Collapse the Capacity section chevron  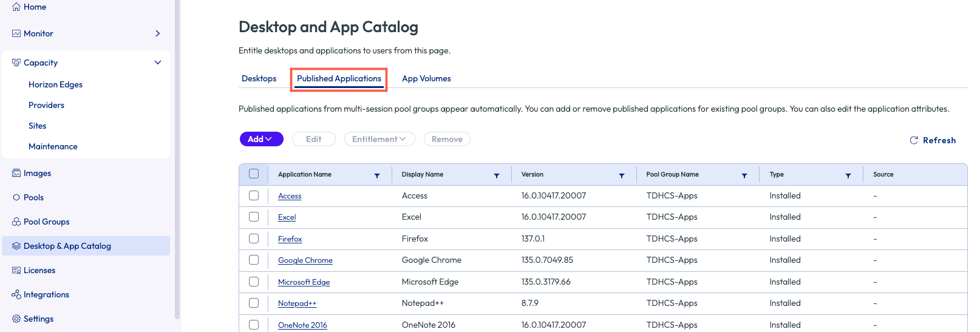[x=158, y=63]
